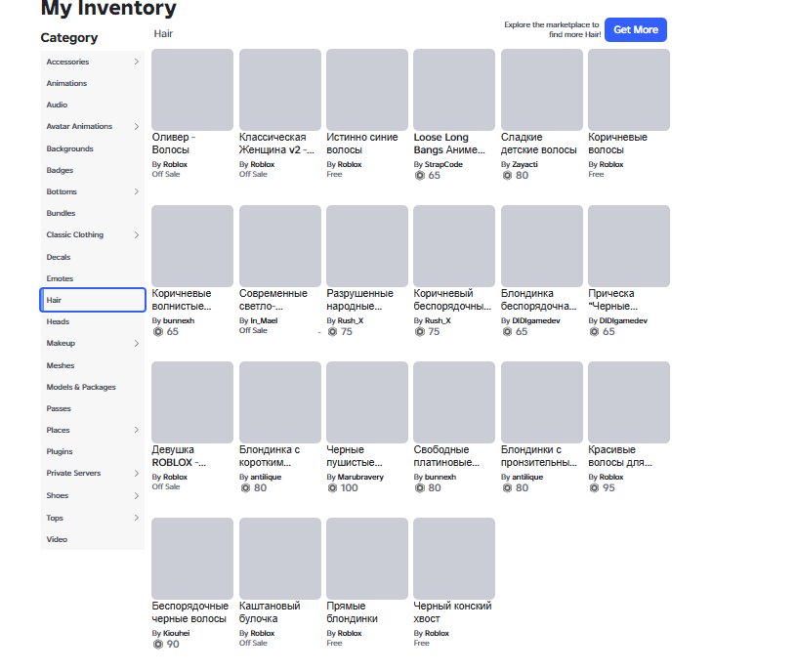The height and width of the screenshot is (672, 797).
Task: Click the Коричневые волосы item title
Action: [x=617, y=144]
